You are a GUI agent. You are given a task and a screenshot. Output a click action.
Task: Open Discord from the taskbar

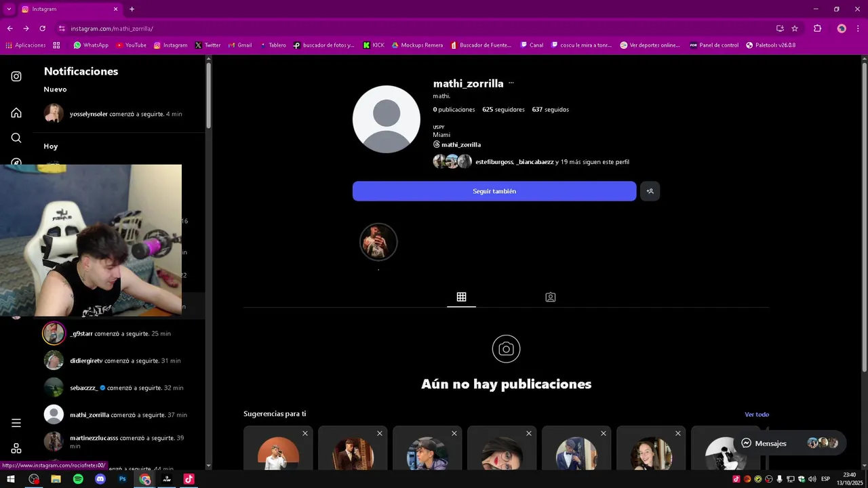point(100,479)
